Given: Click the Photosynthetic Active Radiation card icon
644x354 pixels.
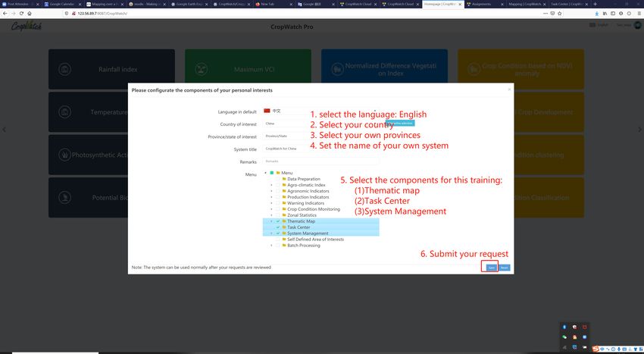Looking at the screenshot, I should pyautogui.click(x=64, y=155).
